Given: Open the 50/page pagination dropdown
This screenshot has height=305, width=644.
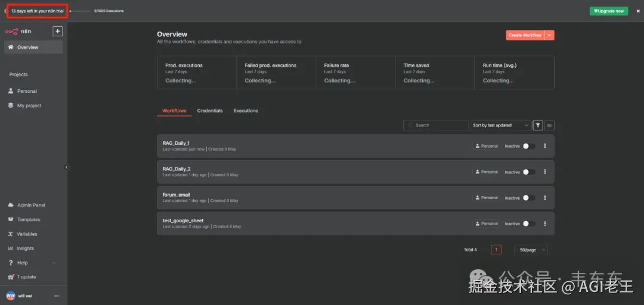Looking at the screenshot, I should [531, 250].
